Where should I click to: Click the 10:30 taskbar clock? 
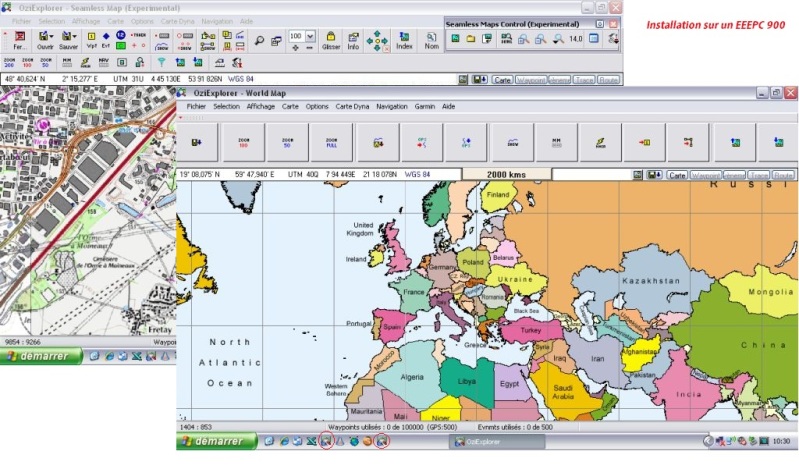(x=781, y=441)
